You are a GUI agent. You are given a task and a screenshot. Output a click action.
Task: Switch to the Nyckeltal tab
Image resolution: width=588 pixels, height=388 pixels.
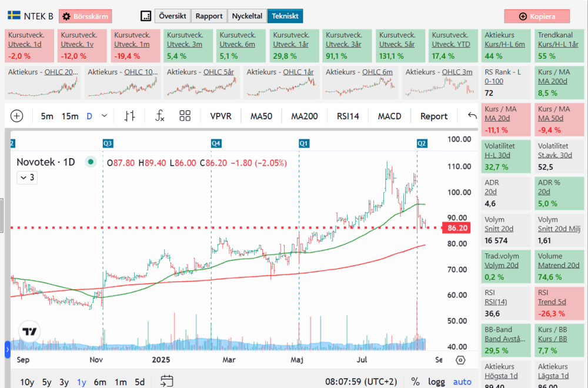click(x=247, y=16)
